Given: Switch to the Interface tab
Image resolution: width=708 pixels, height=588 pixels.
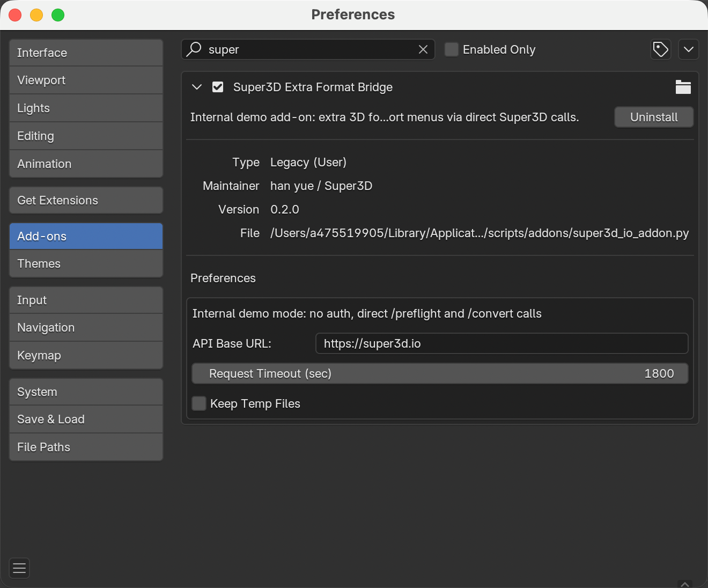Looking at the screenshot, I should (86, 53).
